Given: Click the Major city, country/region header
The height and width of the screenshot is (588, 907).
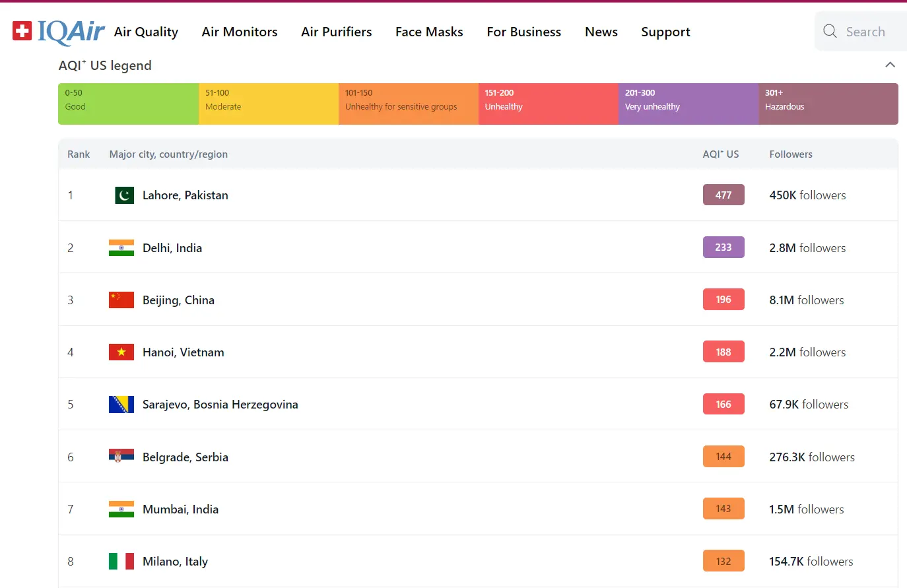Looking at the screenshot, I should point(168,154).
